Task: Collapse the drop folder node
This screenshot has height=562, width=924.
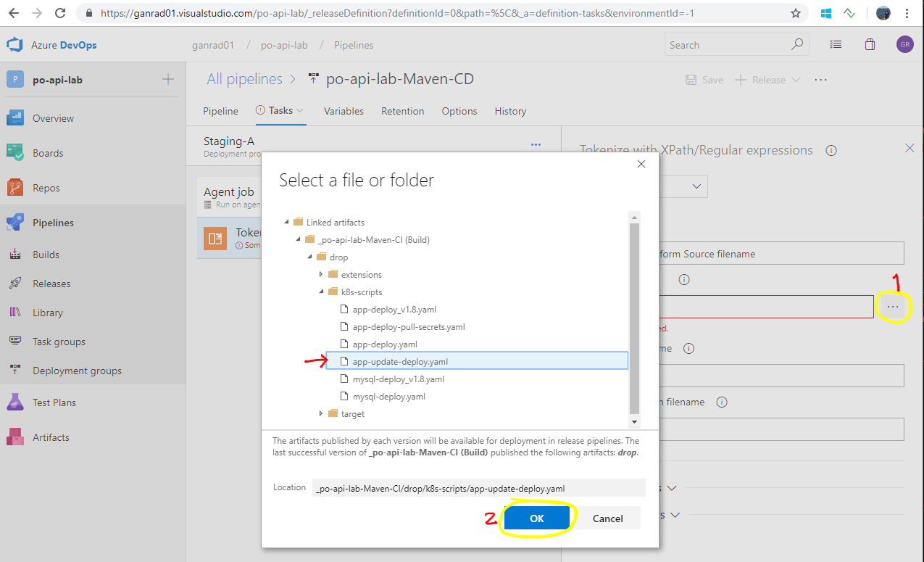Action: [310, 257]
